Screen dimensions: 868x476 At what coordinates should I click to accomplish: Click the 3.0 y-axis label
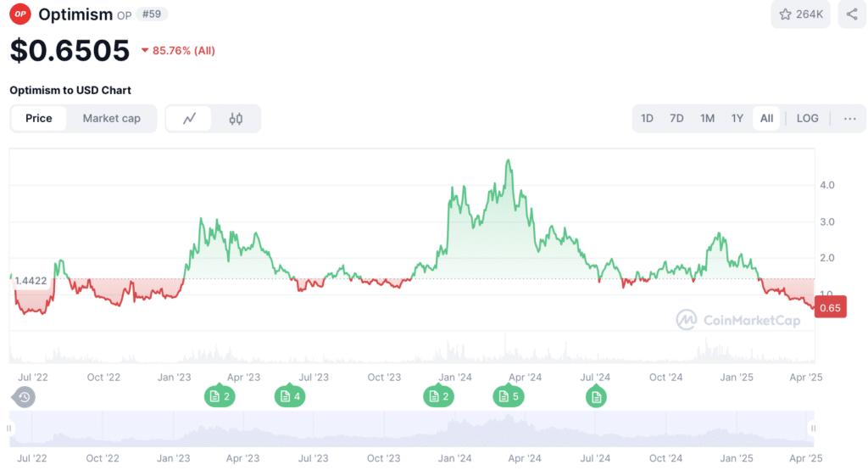tap(827, 222)
